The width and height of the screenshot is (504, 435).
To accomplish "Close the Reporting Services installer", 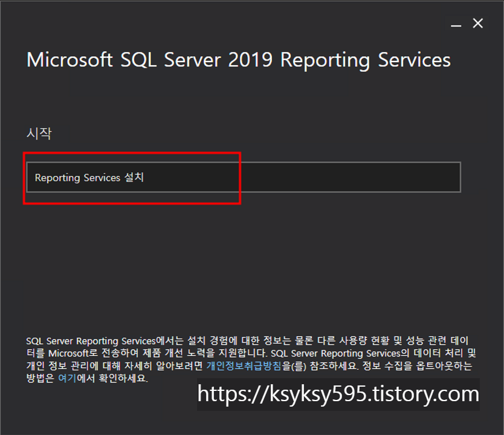I will [478, 23].
